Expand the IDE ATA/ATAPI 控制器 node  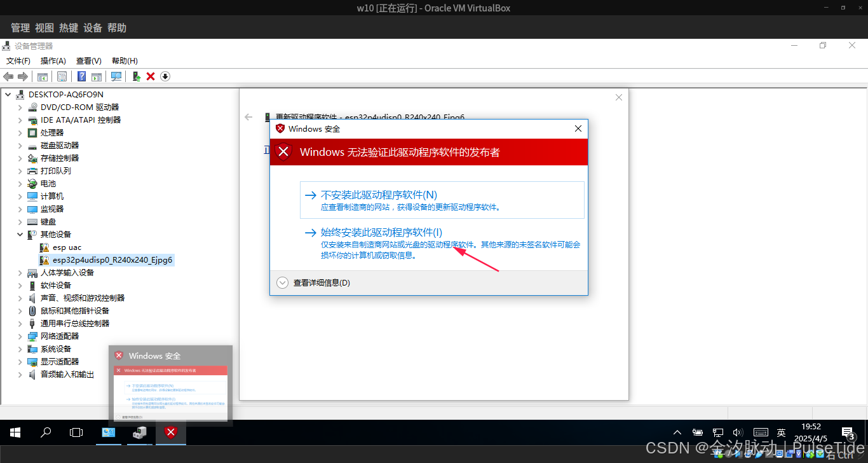[20, 120]
